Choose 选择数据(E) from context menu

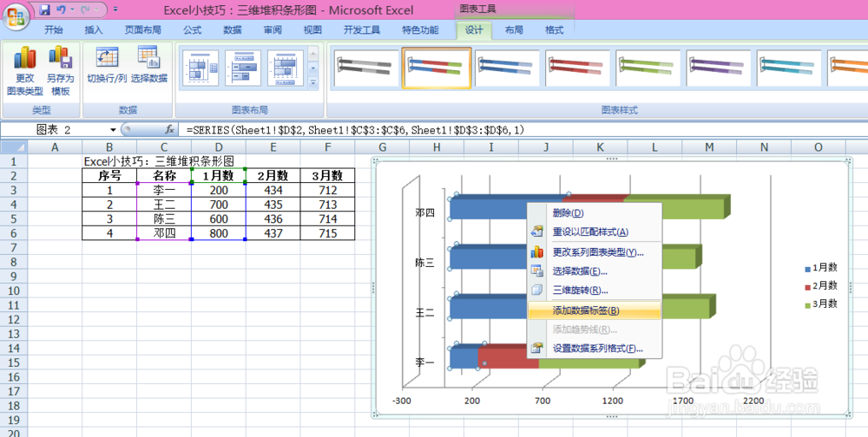[595, 271]
